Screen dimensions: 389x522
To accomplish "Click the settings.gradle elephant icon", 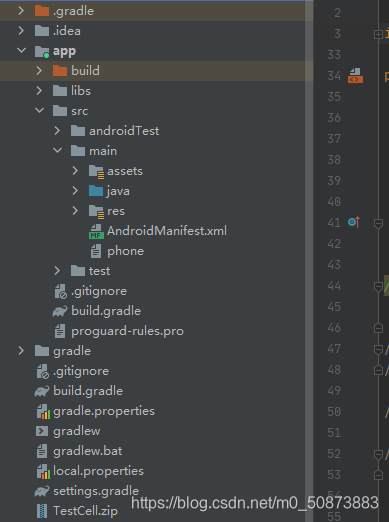I will pos(42,491).
